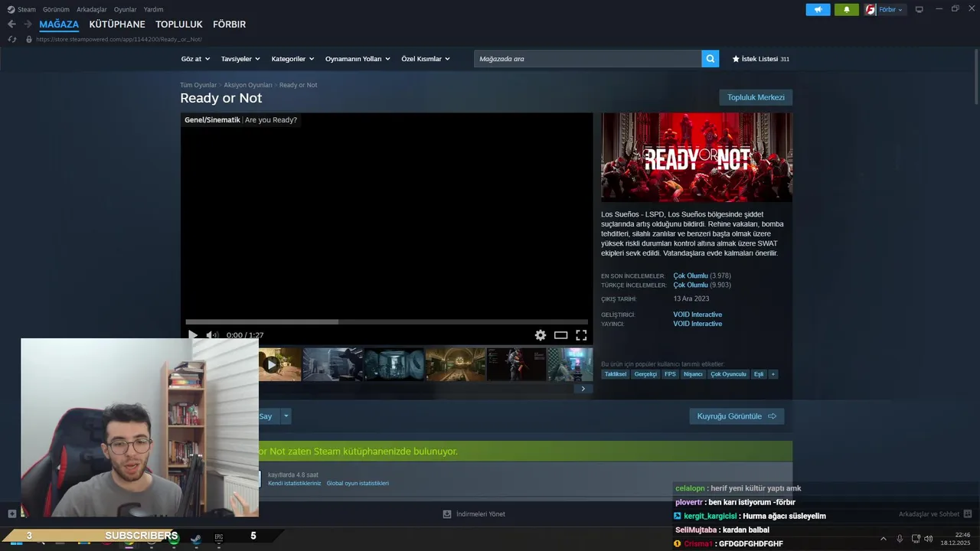This screenshot has height=551, width=980.
Task: Show hidden system tray icons
Action: click(883, 539)
